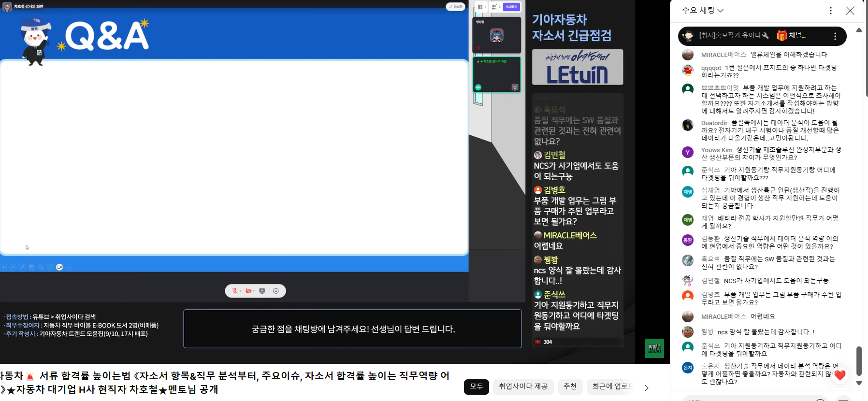868x401 pixels.
Task: Click 펭방's avatar in chat list
Action: (x=688, y=332)
